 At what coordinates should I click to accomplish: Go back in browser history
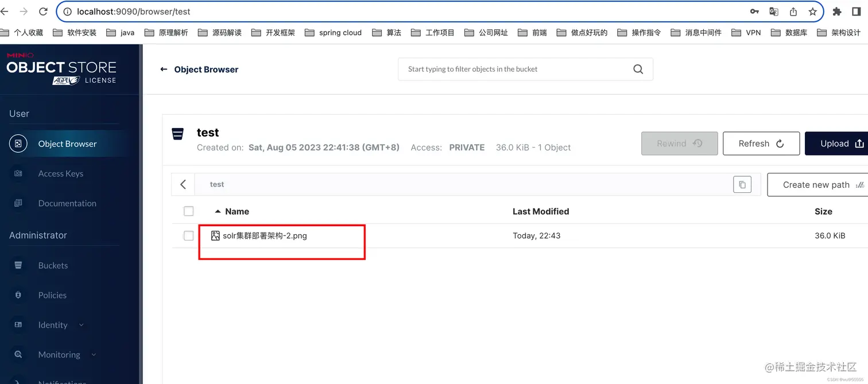(5, 11)
